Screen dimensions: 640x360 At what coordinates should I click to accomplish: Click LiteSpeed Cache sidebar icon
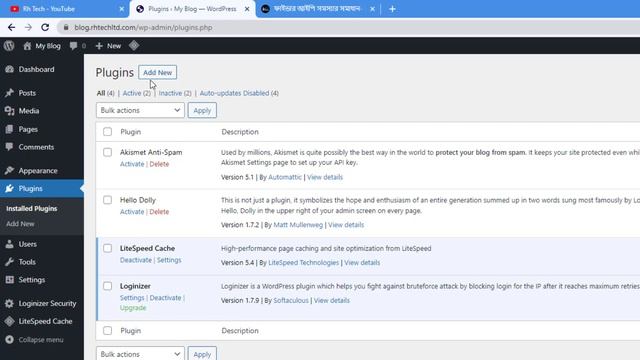[x=9, y=322]
